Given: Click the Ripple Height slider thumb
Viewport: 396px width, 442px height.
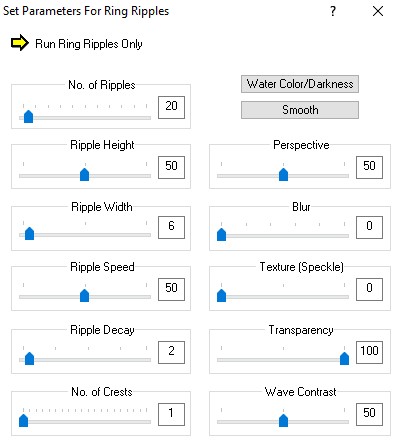Looking at the screenshot, I should pyautogui.click(x=85, y=174).
